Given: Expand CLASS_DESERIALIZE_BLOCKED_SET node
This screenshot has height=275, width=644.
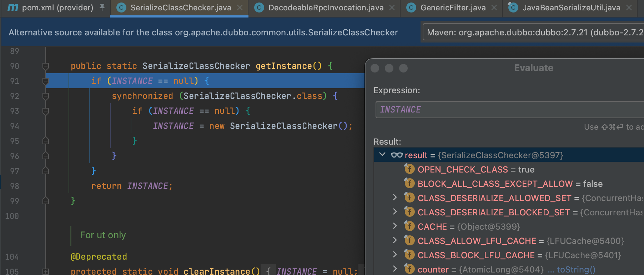Looking at the screenshot, I should [x=395, y=212].
